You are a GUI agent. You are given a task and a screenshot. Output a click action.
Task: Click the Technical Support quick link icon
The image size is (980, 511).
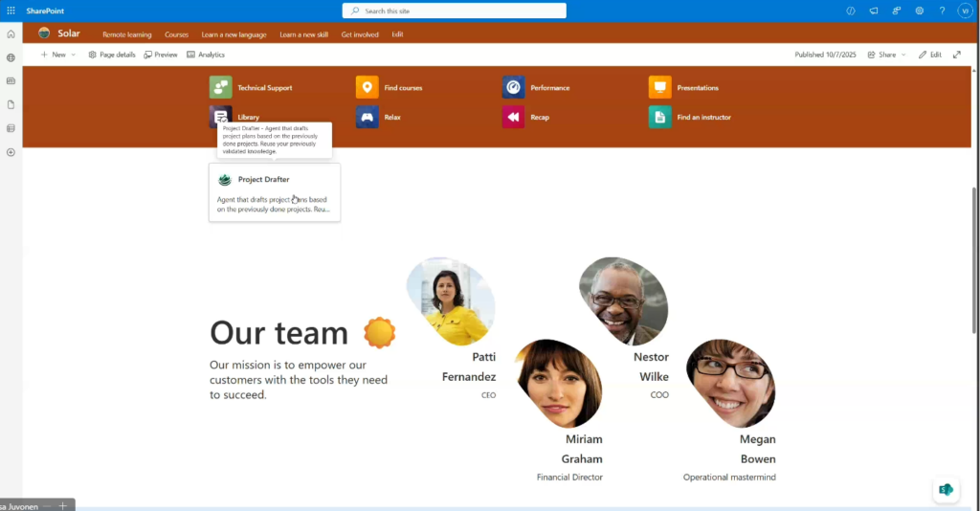[220, 87]
